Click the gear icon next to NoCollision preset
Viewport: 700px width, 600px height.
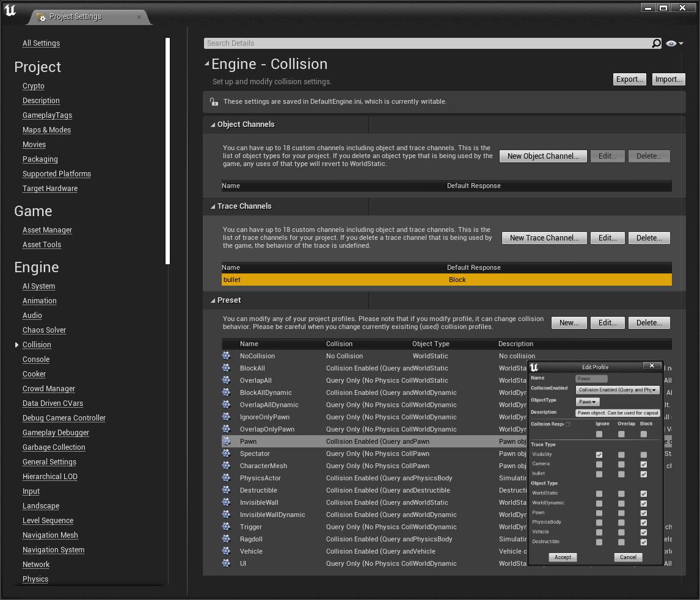pos(226,356)
